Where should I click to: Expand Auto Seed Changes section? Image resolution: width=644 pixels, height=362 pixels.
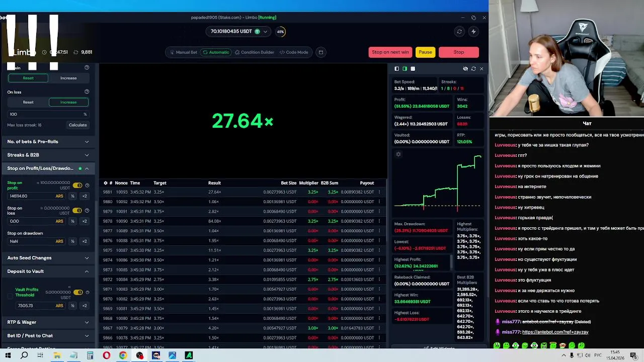point(48,258)
